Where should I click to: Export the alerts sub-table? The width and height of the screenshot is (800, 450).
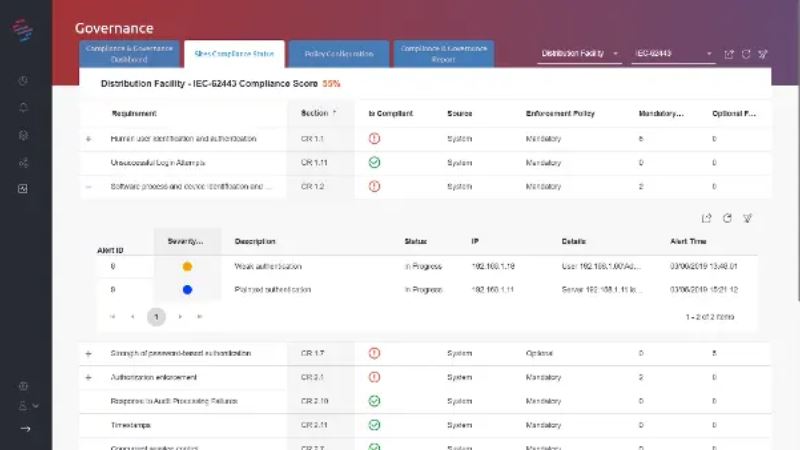point(707,218)
